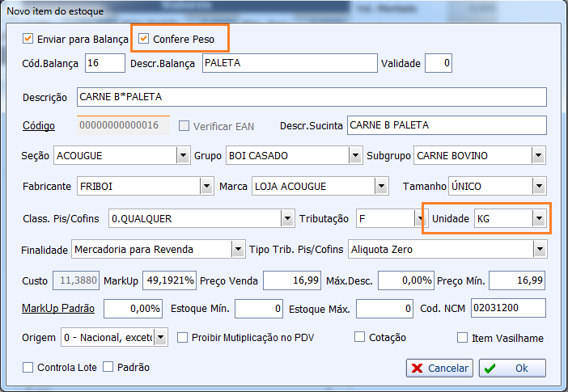The width and height of the screenshot is (568, 392).
Task: Open the Finalidade dropdown list
Action: click(x=237, y=249)
